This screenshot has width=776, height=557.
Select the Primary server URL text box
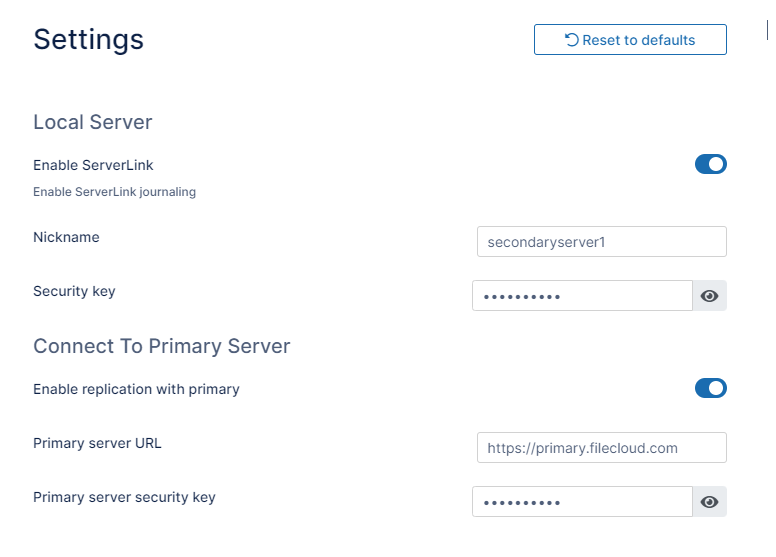[602, 448]
